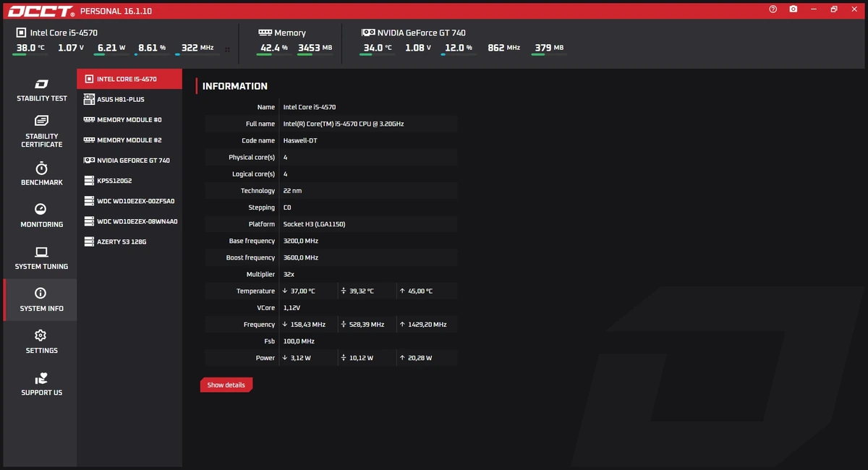Select the System Info section
868x470 pixels.
(41, 300)
